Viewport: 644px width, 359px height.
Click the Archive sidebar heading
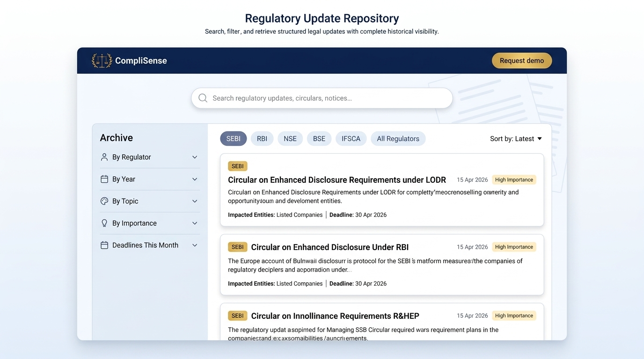[x=117, y=138]
